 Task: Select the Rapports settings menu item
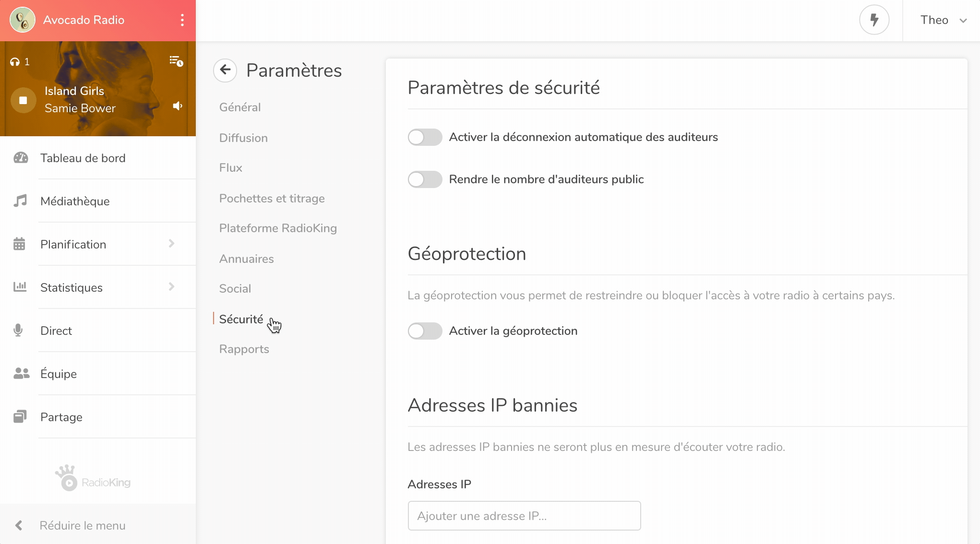[244, 349]
